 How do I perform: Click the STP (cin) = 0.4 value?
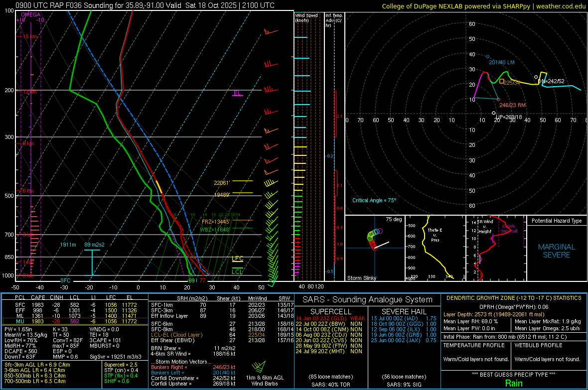[x=121, y=370]
